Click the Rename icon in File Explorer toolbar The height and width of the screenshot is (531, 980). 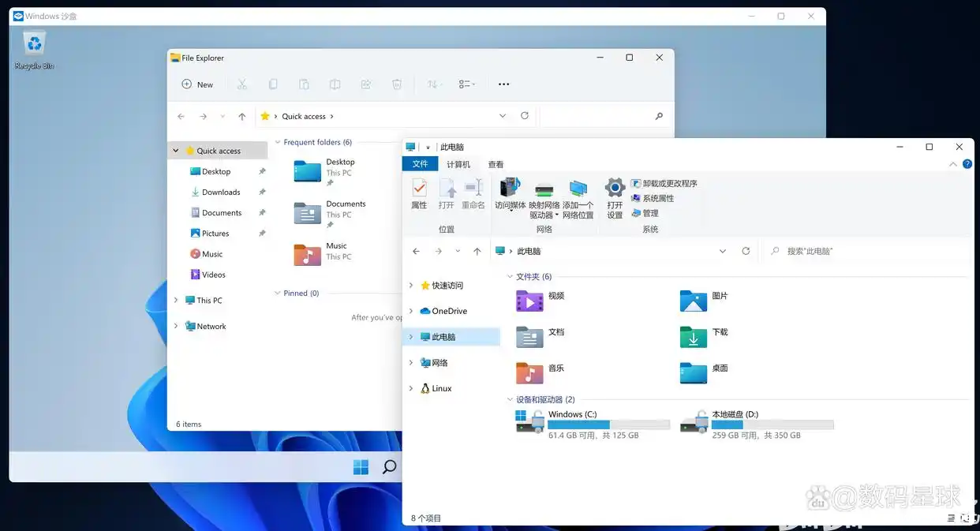335,84
